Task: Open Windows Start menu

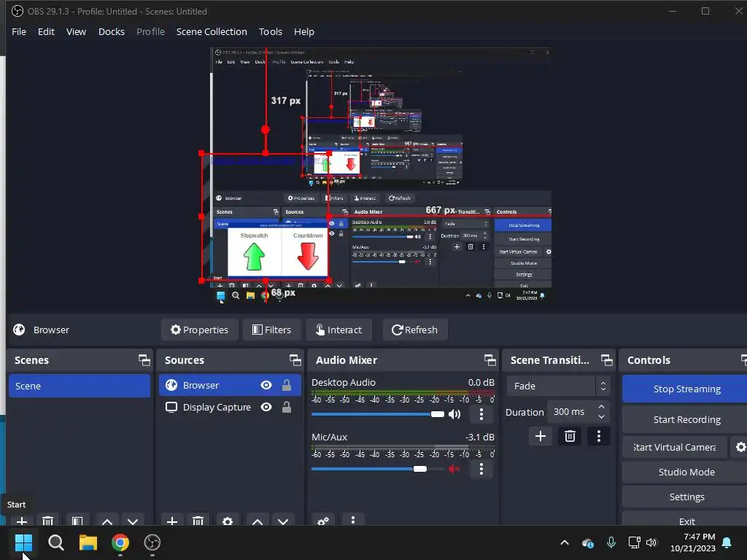Action: point(23,542)
